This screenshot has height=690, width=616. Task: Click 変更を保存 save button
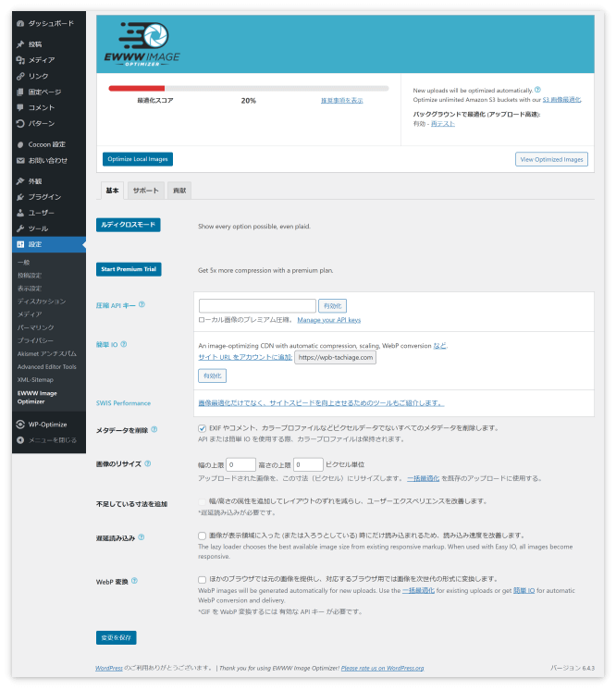[117, 637]
